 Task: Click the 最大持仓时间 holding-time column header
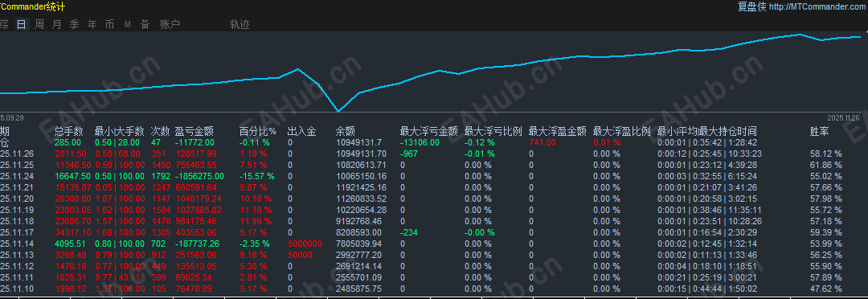tap(727, 131)
